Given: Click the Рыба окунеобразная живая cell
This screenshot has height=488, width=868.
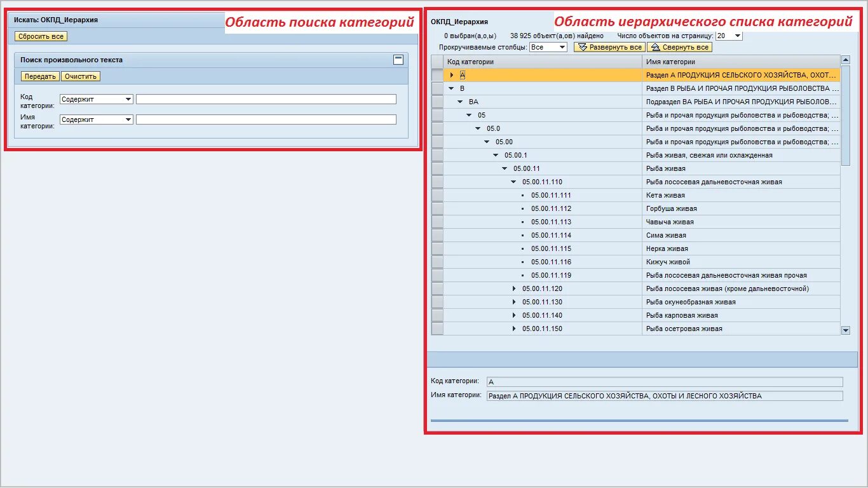Looking at the screenshot, I should pyautogui.click(x=741, y=302).
